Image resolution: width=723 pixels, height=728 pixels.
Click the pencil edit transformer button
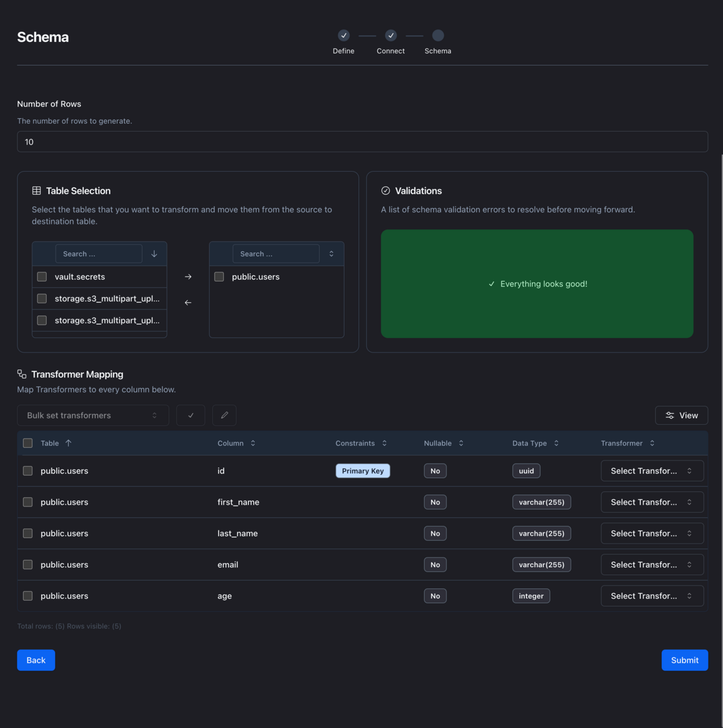click(224, 416)
